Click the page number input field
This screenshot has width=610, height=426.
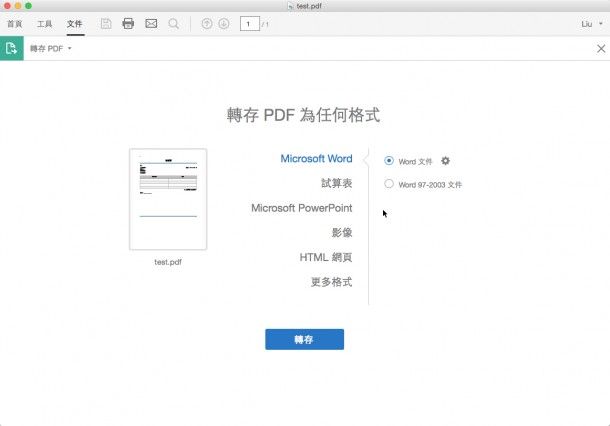[249, 24]
